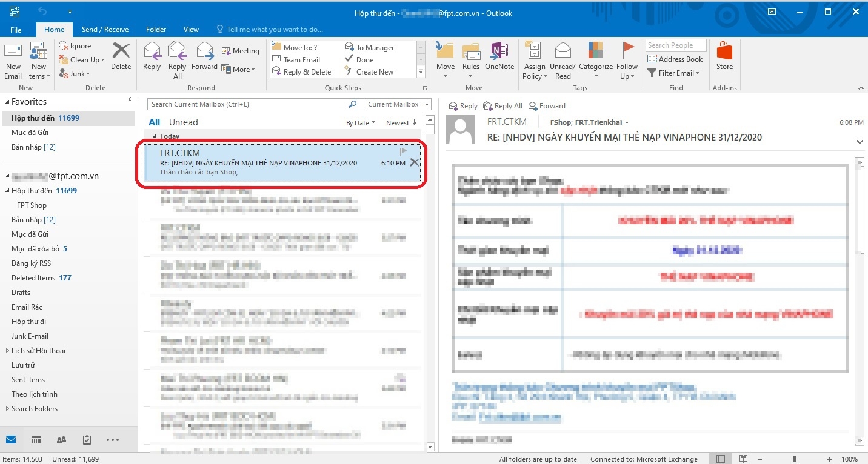Viewport: 868px width, 464px height.
Task: Click inside the Search Current Mailbox field
Action: point(249,104)
